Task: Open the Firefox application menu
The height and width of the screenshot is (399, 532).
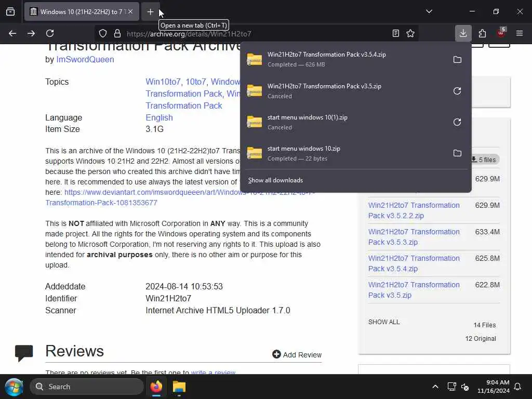Action: (520, 33)
